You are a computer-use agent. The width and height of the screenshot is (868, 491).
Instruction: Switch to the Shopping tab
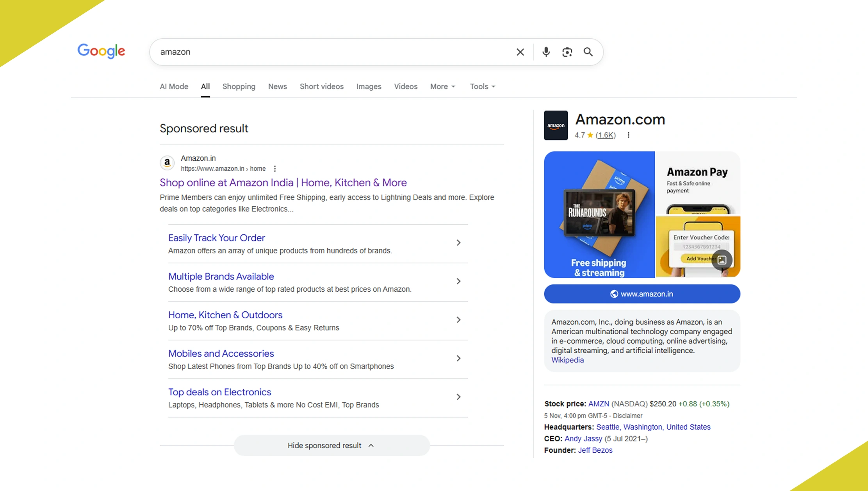[x=239, y=86]
